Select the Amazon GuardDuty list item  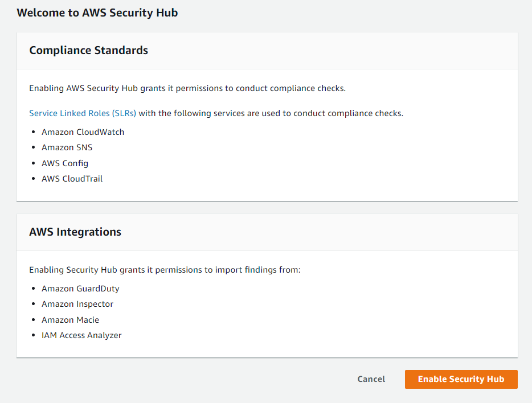[x=80, y=289]
